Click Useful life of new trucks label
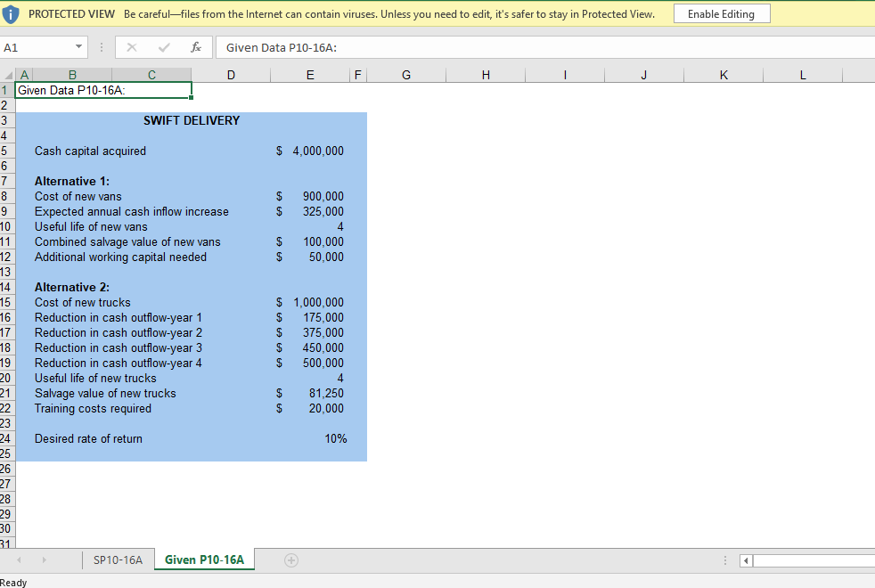The height and width of the screenshot is (588, 875). (95, 378)
